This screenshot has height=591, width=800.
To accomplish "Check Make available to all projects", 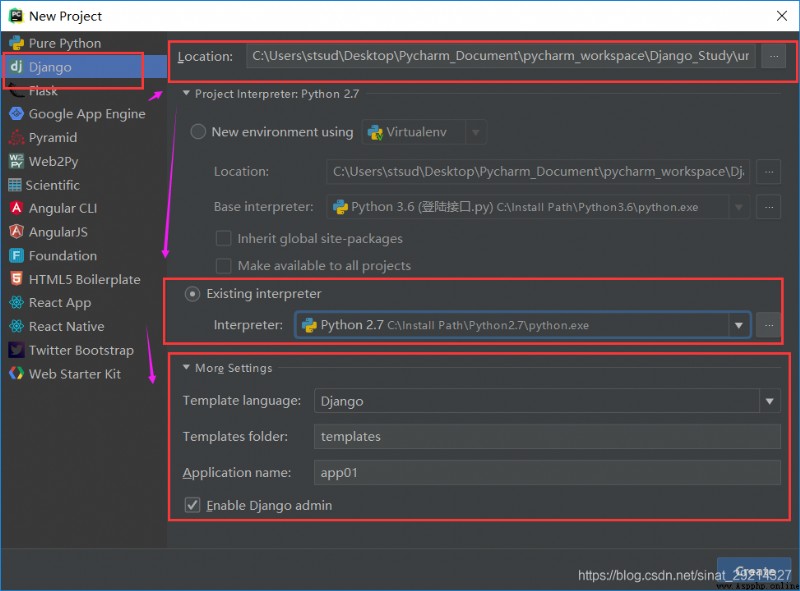I will [x=223, y=266].
